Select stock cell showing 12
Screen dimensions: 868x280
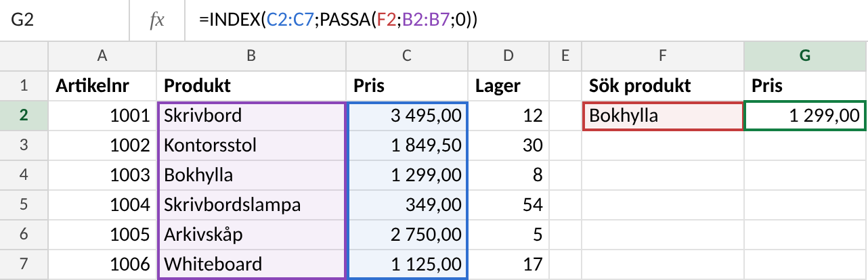508,116
